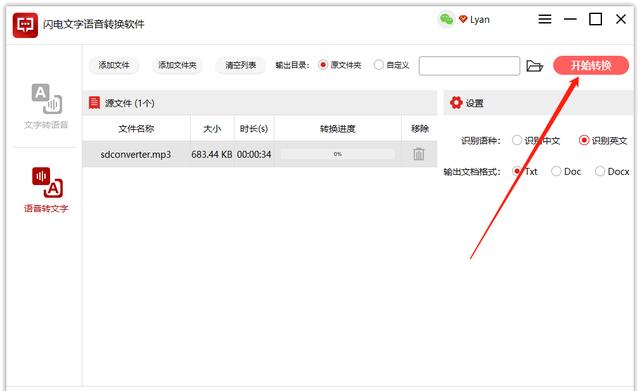This screenshot has width=640, height=391.
Task: Click the 683.44 KB size cell
Action: tap(212, 154)
